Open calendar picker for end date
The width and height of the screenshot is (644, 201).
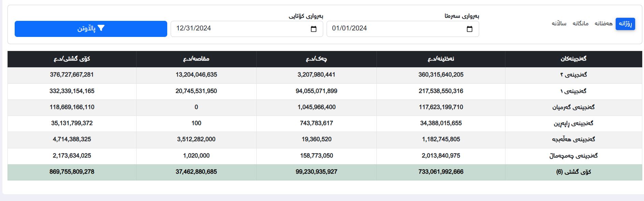[x=313, y=29]
